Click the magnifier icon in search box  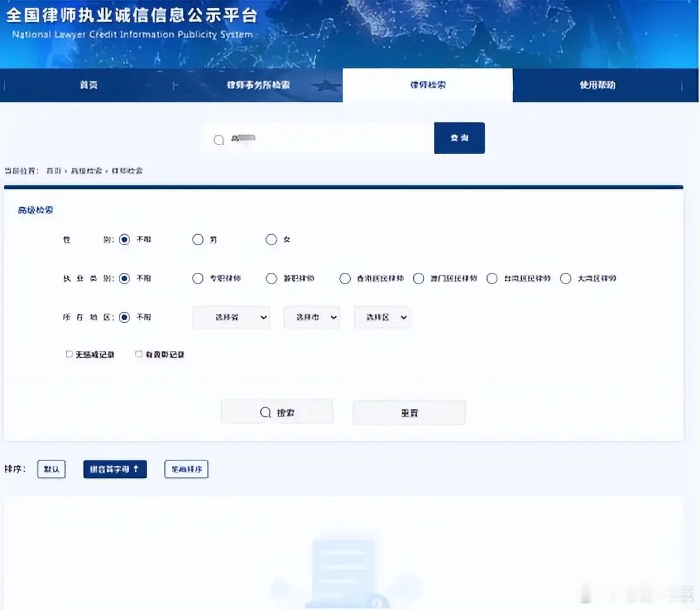219,140
